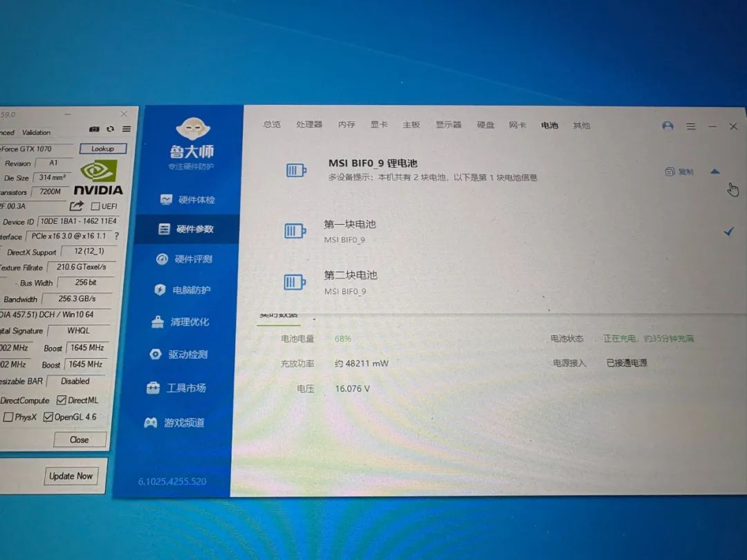
Task: Switch to the 网卡 tab
Action: (x=517, y=125)
